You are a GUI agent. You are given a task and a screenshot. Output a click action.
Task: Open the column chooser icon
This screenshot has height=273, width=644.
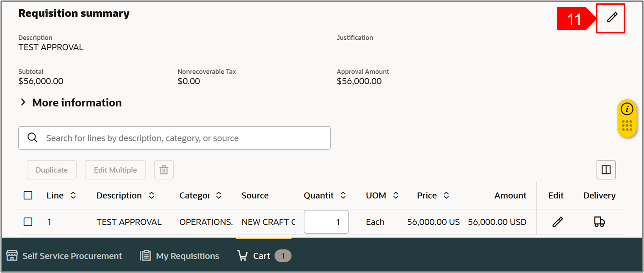(606, 170)
